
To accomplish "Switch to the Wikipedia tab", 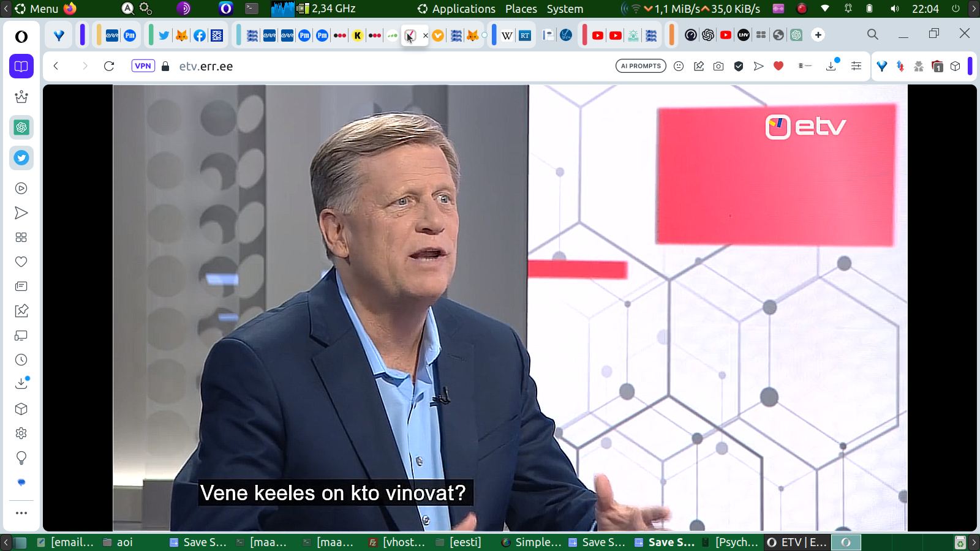I will (x=507, y=36).
